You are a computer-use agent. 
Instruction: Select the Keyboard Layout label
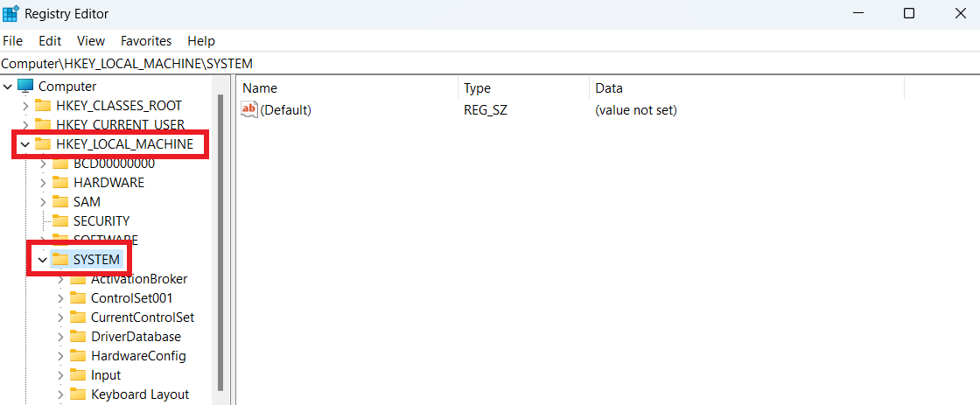140,395
